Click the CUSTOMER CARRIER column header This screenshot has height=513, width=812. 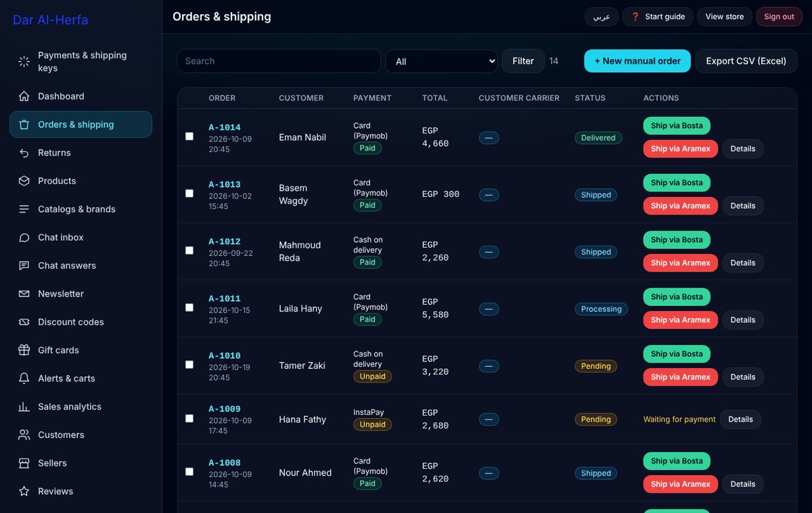pyautogui.click(x=519, y=98)
